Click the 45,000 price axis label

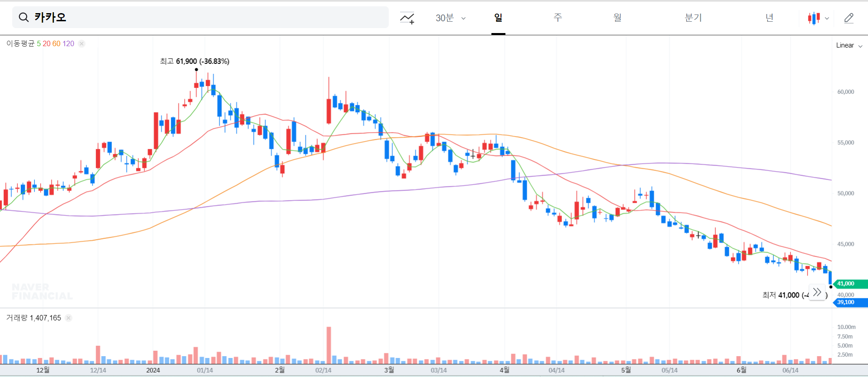(845, 244)
